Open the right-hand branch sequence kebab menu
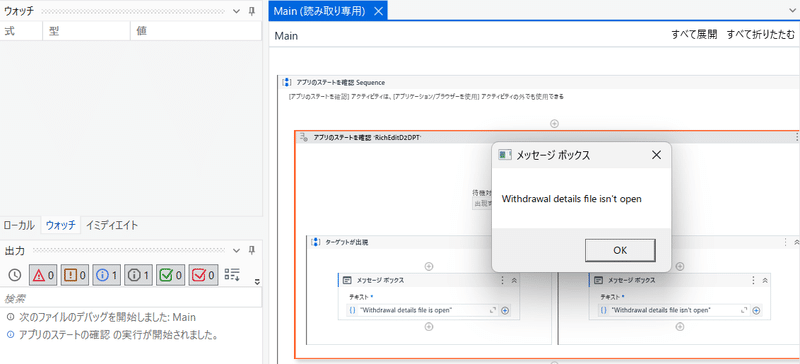Image resolution: width=800 pixels, height=364 pixels. 786,242
